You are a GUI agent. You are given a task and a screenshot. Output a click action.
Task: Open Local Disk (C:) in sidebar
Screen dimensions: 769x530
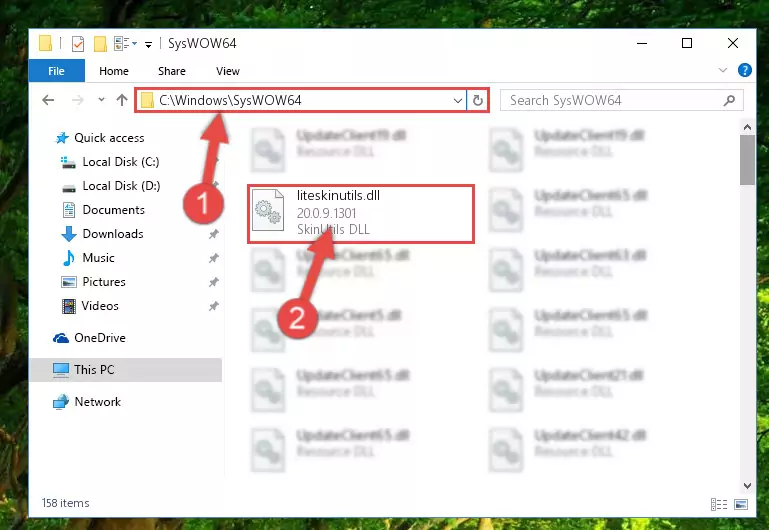tap(121, 162)
